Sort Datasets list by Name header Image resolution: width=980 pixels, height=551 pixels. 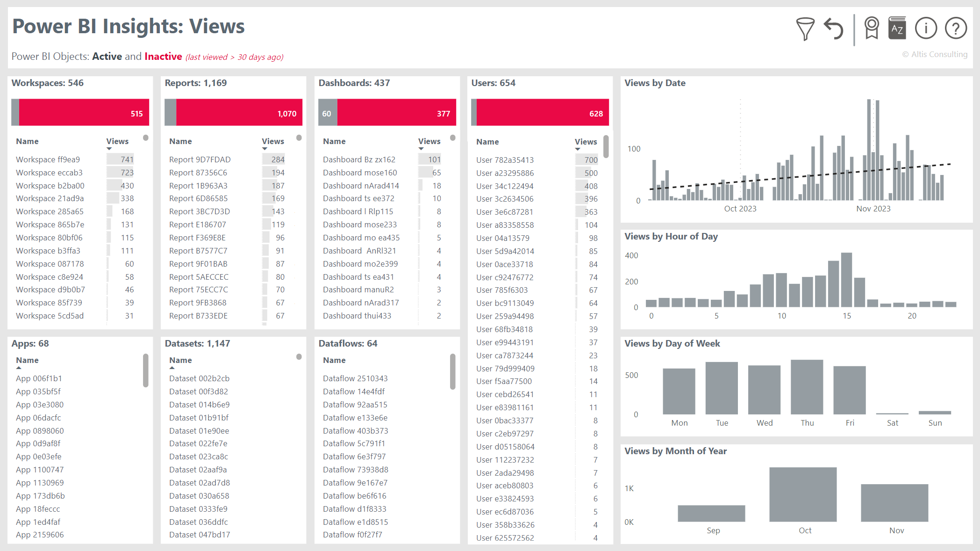[180, 360]
